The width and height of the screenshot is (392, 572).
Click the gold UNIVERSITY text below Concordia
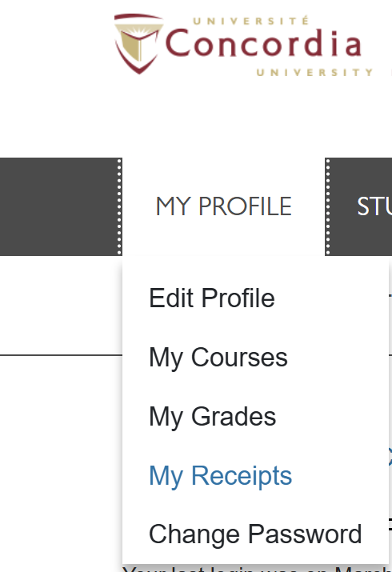click(314, 72)
